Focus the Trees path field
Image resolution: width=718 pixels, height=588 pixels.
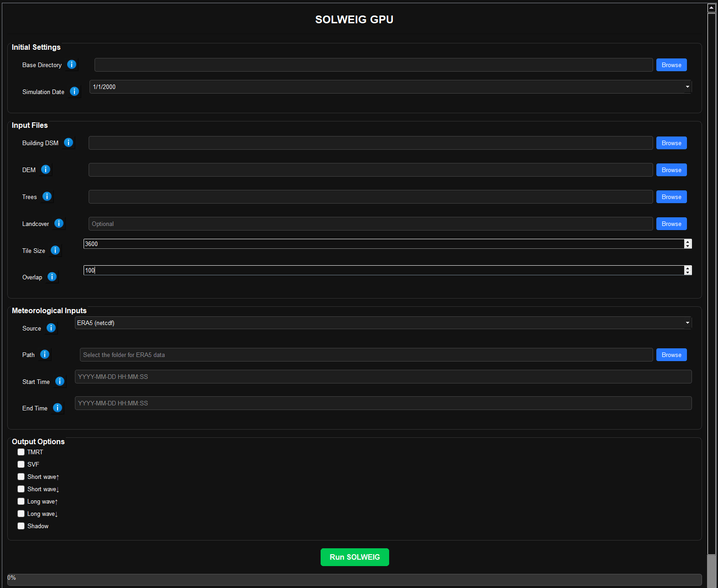pyautogui.click(x=371, y=197)
